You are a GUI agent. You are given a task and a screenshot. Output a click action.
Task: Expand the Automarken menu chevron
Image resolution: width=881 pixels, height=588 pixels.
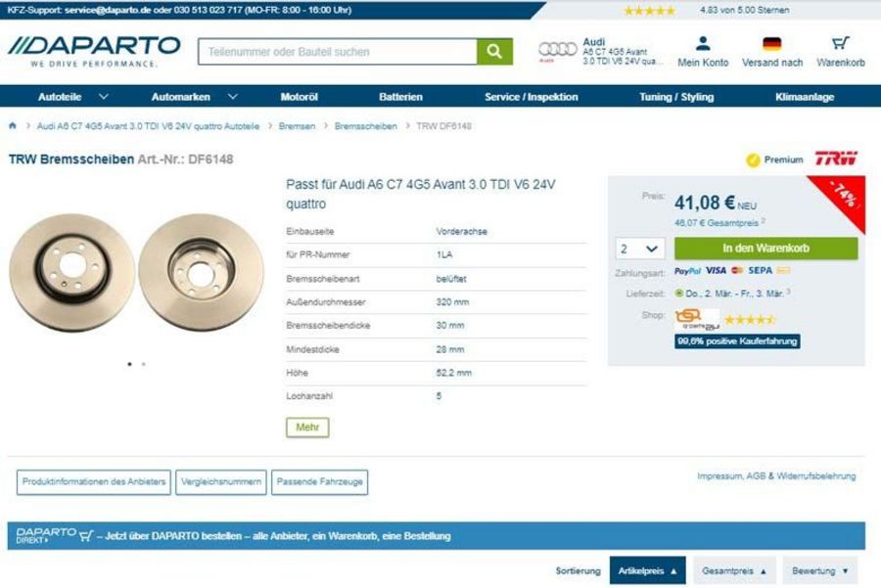click(x=233, y=97)
